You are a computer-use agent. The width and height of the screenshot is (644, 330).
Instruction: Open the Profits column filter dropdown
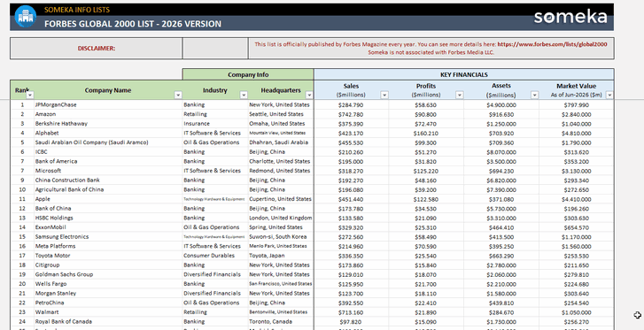[460, 96]
